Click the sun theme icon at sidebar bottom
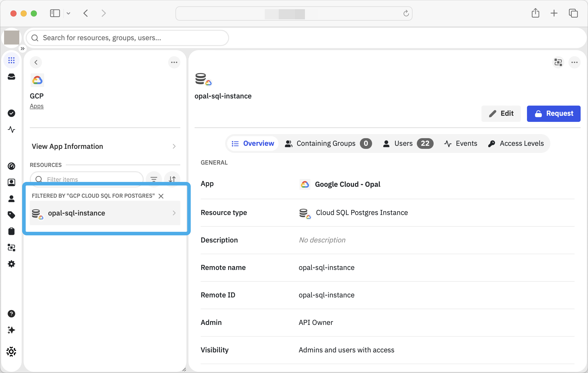Screen dimensions: 588x373 (11, 352)
